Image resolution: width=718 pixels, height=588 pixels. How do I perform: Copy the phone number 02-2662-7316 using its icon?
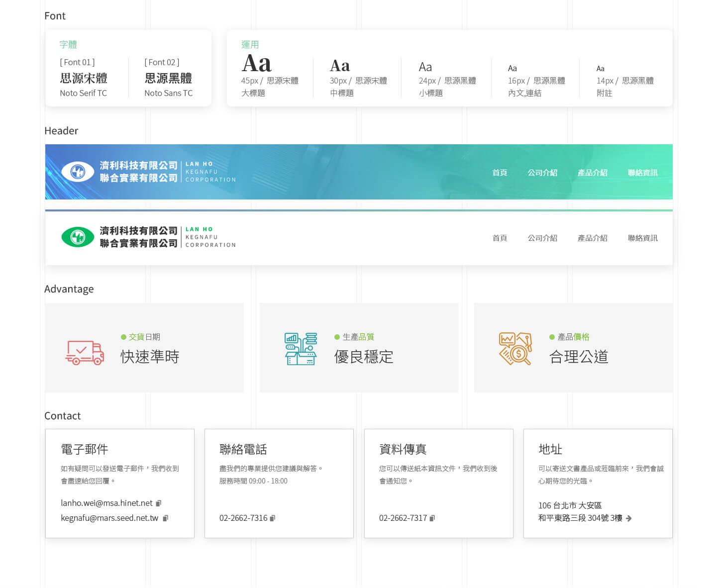pyautogui.click(x=272, y=518)
